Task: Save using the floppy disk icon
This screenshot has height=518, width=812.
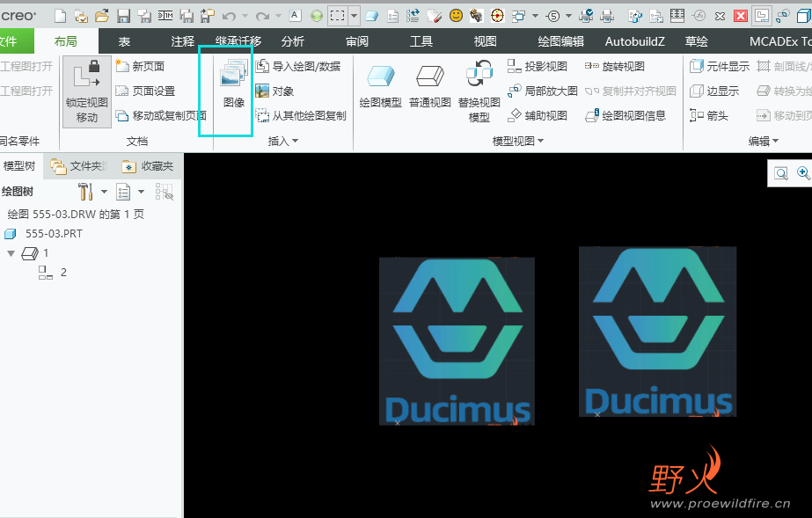Action: 123,16
